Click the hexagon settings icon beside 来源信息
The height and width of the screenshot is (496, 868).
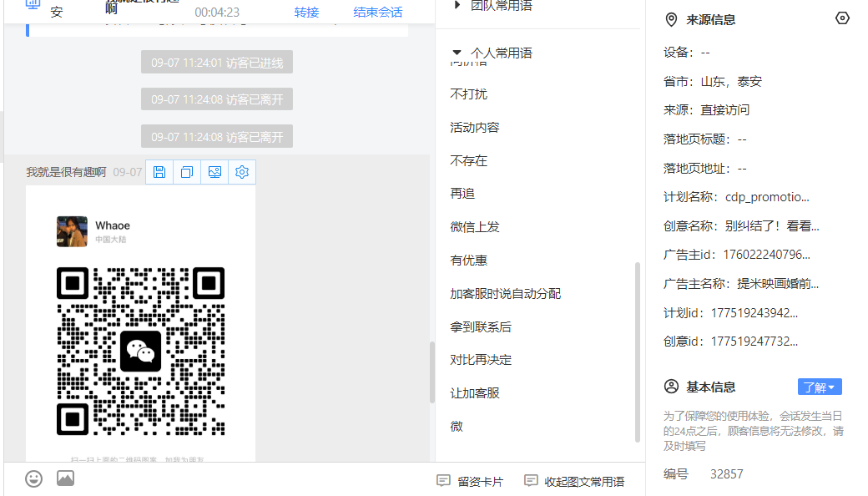842,18
